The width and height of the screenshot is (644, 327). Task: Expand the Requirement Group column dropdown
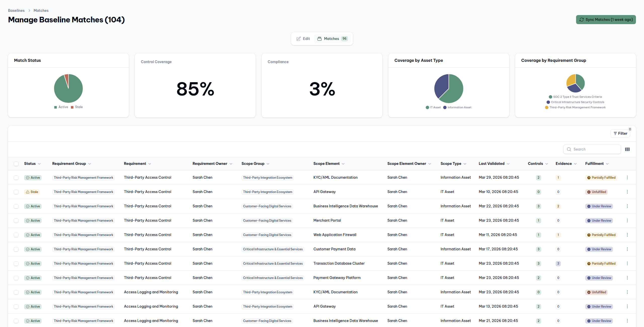tap(90, 164)
